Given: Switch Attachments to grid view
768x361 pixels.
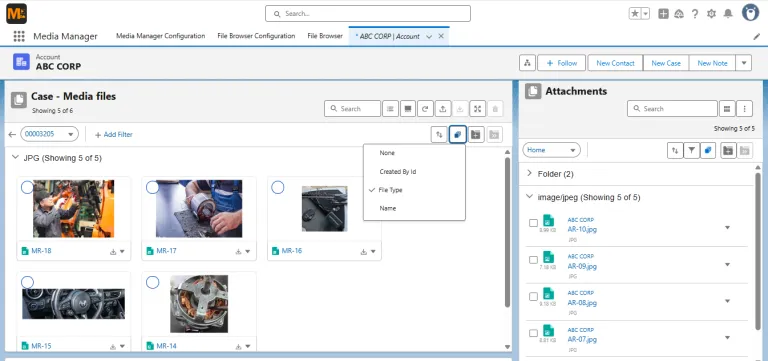Looking at the screenshot, I should coord(727,109).
